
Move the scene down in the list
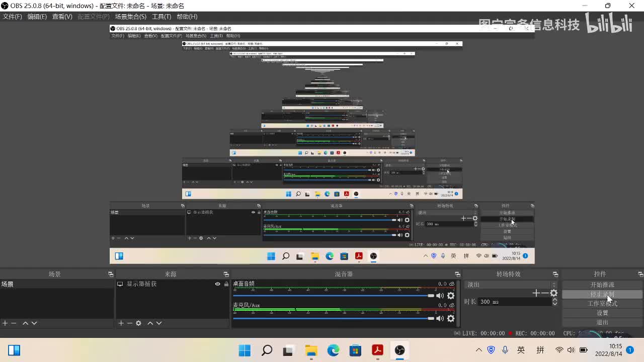pyautogui.click(x=34, y=323)
